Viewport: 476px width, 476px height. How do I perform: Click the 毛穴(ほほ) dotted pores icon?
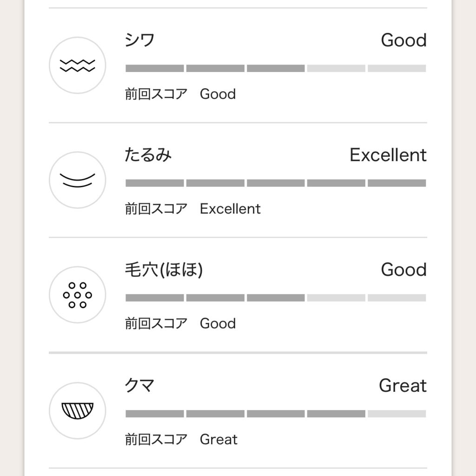point(77,295)
